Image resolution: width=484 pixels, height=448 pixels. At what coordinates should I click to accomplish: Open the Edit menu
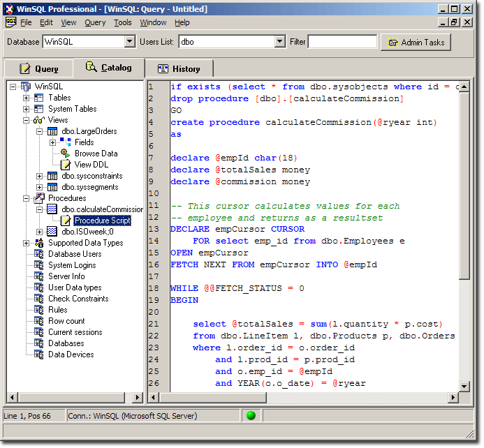(x=46, y=22)
